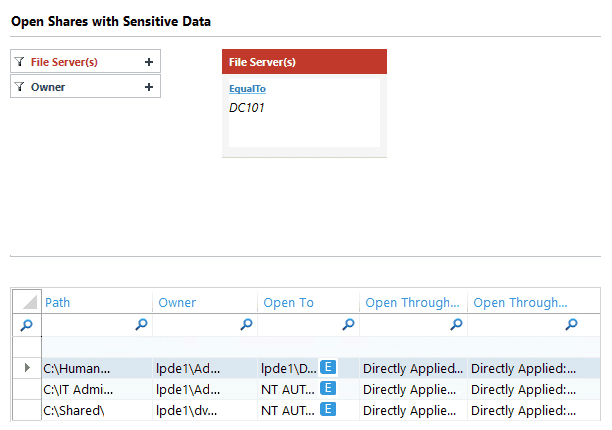612x430 pixels.
Task: Click the E badge in C:\Shared\ row
Action: point(328,409)
